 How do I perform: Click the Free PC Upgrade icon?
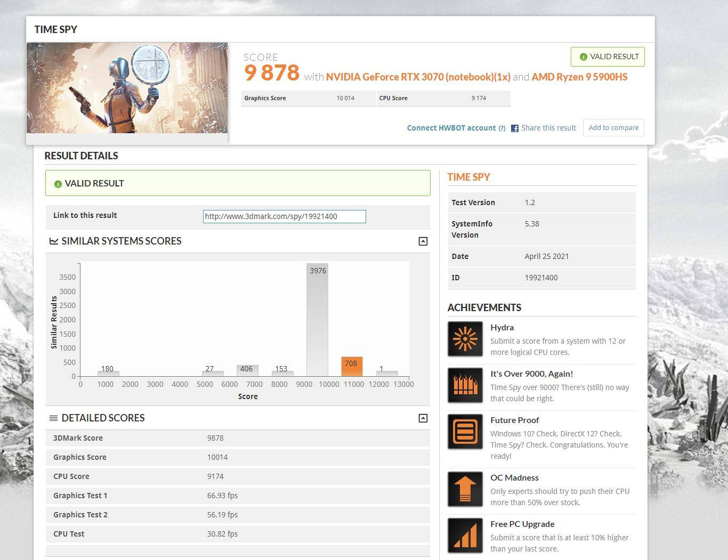(x=465, y=535)
